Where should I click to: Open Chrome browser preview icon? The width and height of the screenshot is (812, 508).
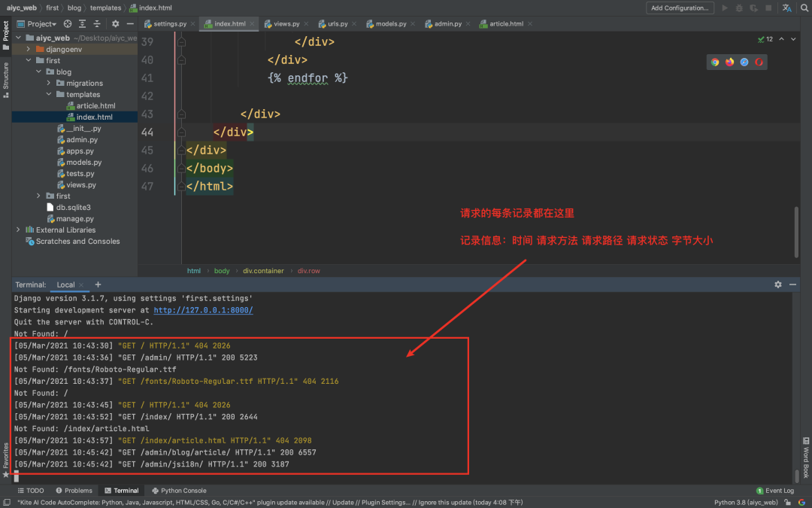click(715, 62)
